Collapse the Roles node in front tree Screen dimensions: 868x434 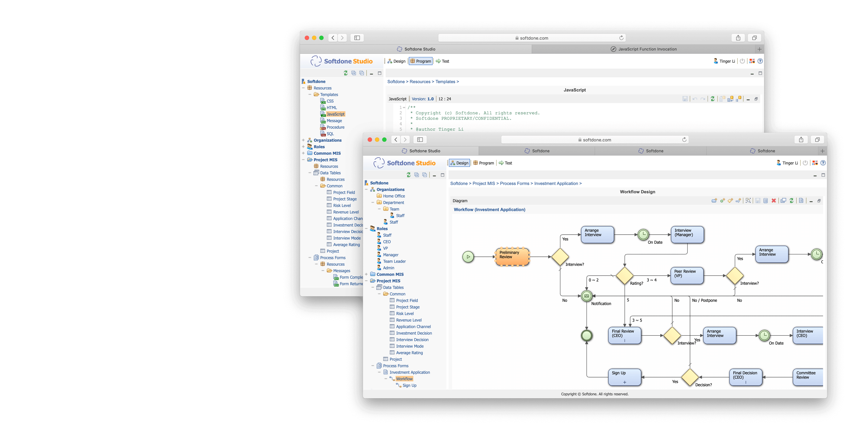(366, 229)
